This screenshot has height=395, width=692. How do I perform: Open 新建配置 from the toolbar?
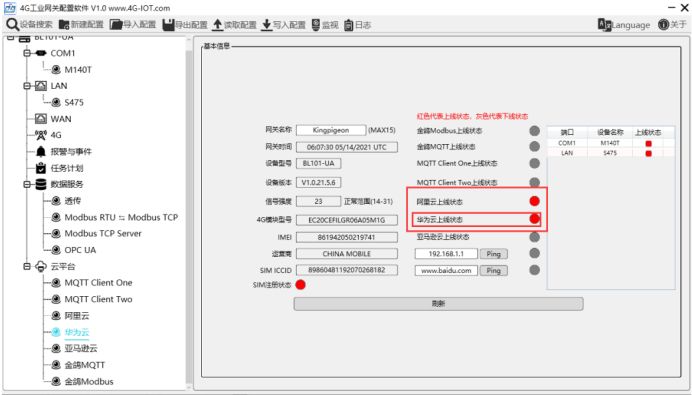81,25
